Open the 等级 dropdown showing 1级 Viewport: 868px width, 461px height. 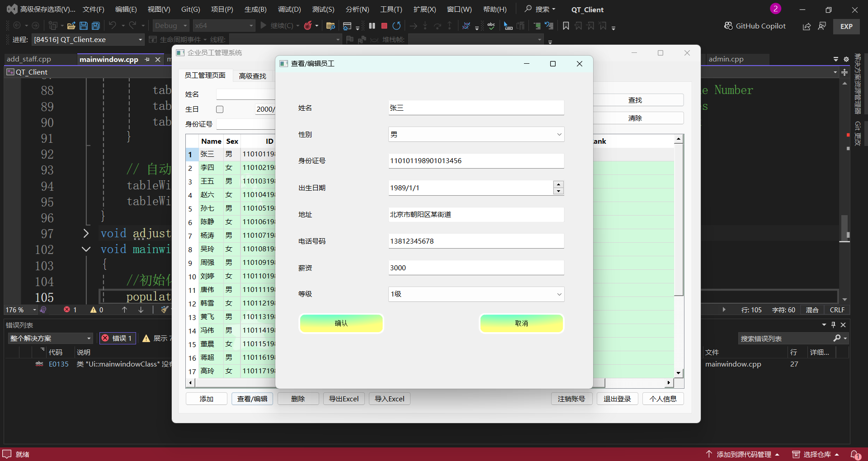coord(476,294)
